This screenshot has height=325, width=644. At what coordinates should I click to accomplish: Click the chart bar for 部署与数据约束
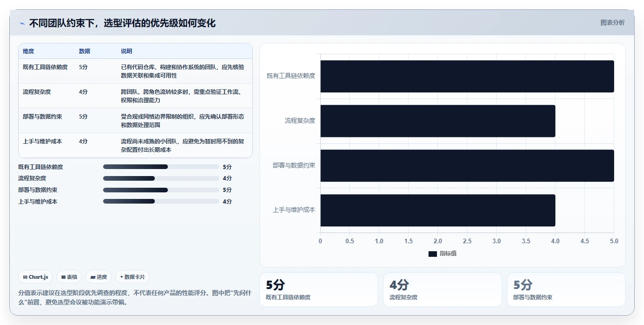(467, 166)
